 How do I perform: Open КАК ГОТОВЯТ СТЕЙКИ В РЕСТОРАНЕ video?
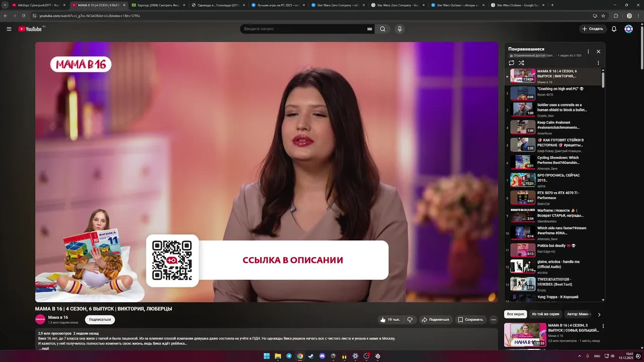[x=553, y=145]
